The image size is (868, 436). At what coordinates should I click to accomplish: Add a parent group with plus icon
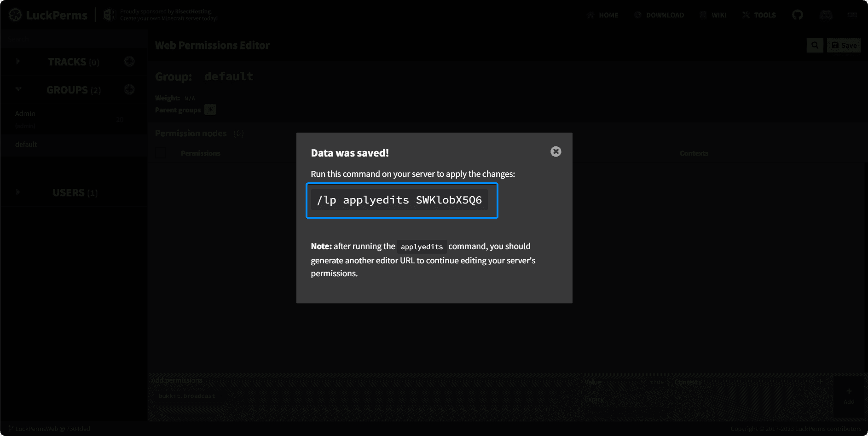point(210,110)
